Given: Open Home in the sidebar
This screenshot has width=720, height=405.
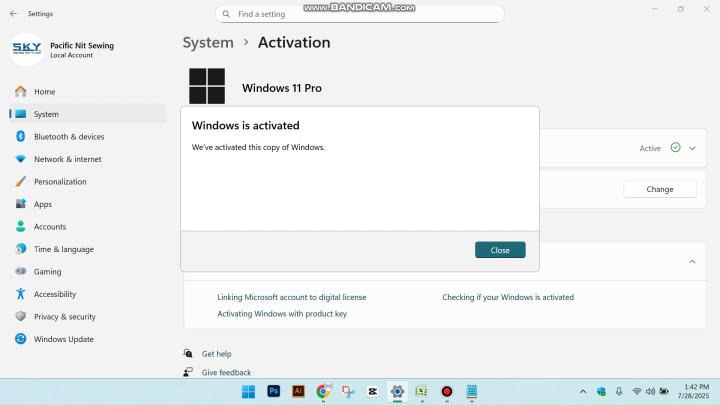Looking at the screenshot, I should pyautogui.click(x=87, y=91).
